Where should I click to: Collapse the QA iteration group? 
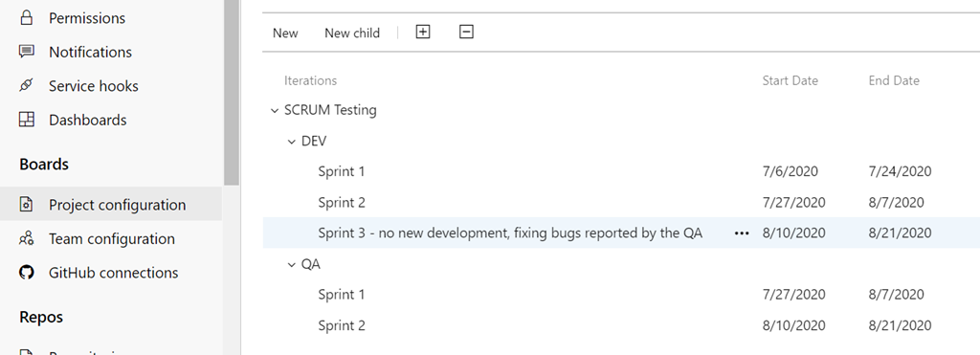tap(291, 265)
